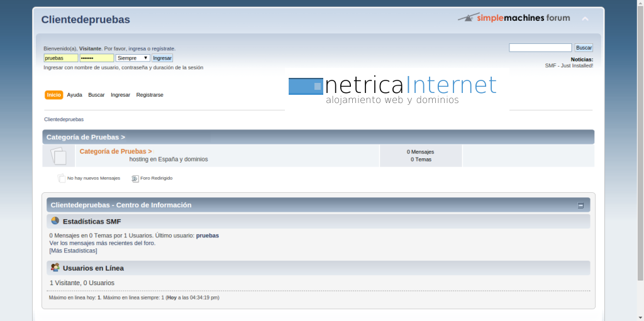Image resolution: width=644 pixels, height=321 pixels.
Task: Click the Buscar search button
Action: (584, 48)
